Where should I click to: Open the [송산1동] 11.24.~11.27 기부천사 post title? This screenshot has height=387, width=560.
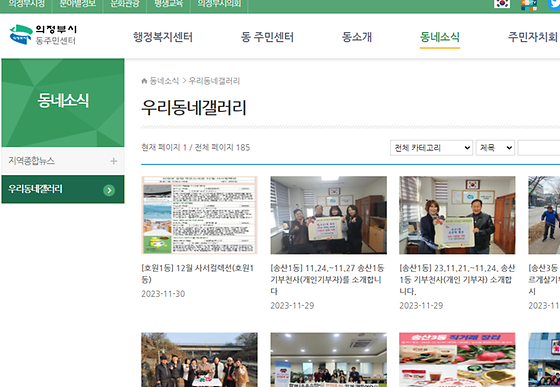coord(327,280)
